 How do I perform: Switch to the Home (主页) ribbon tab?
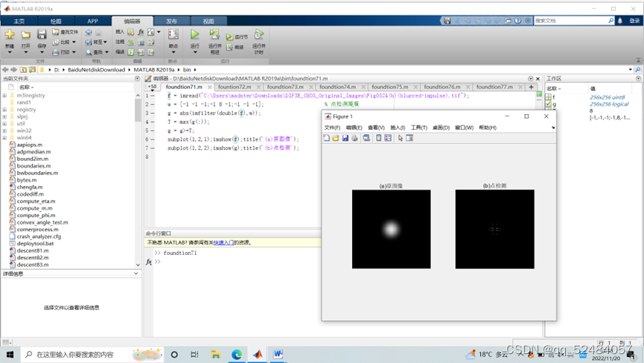(x=19, y=22)
